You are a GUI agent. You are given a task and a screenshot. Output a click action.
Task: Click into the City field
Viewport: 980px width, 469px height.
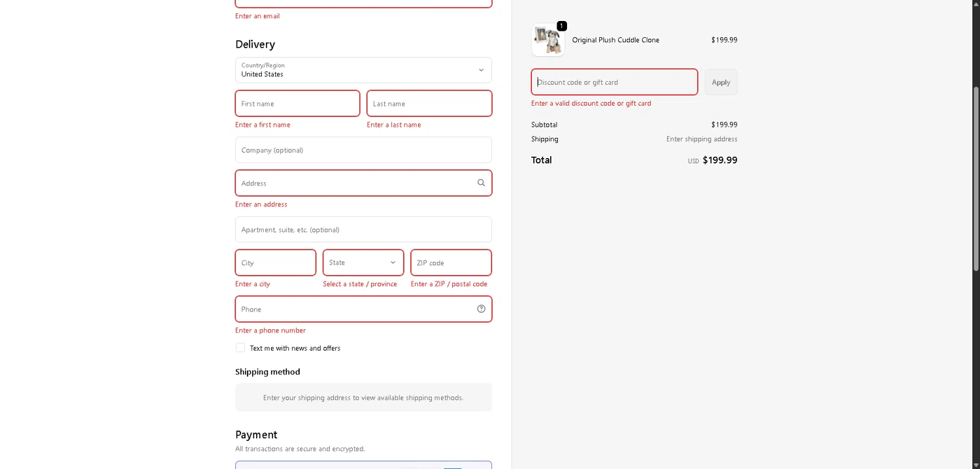point(275,263)
